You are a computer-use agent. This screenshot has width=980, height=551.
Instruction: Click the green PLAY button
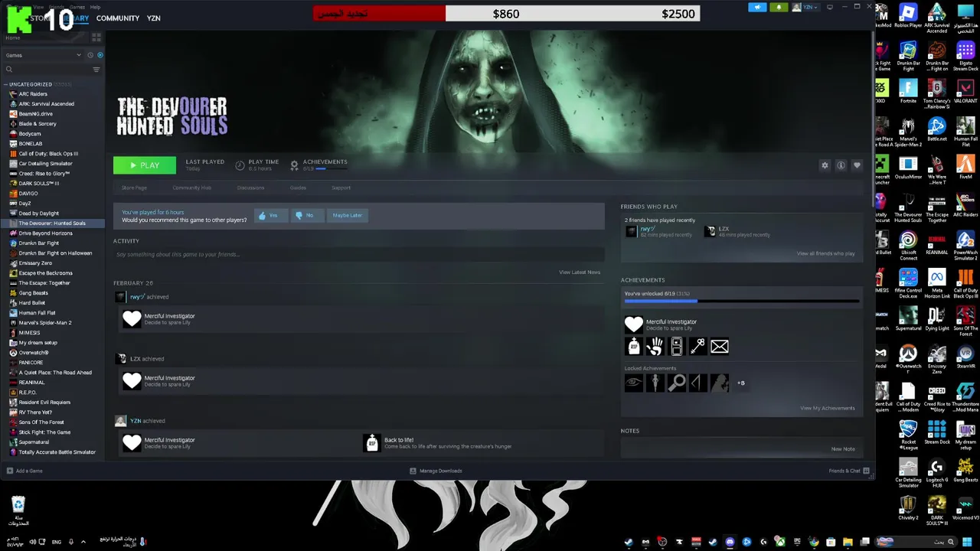click(x=144, y=165)
